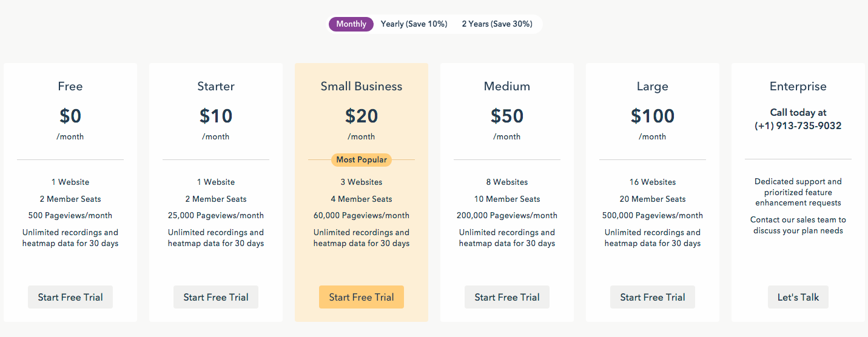The width and height of the screenshot is (868, 337).
Task: Switch billing to Monthly
Action: (x=351, y=24)
